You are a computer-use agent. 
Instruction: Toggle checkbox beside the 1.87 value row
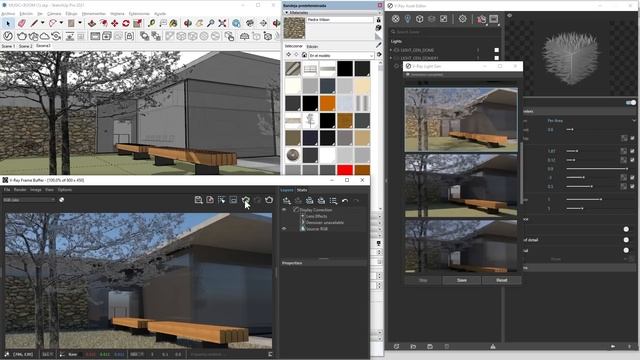point(632,151)
